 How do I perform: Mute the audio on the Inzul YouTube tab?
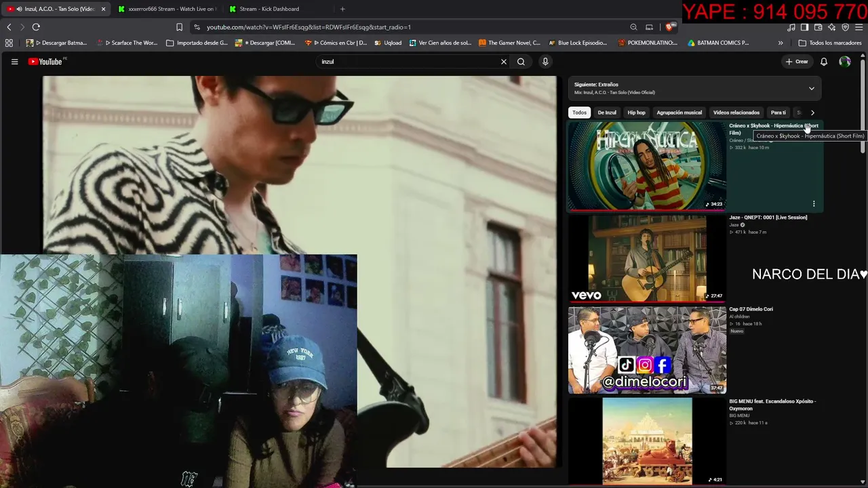pyautogui.click(x=18, y=9)
